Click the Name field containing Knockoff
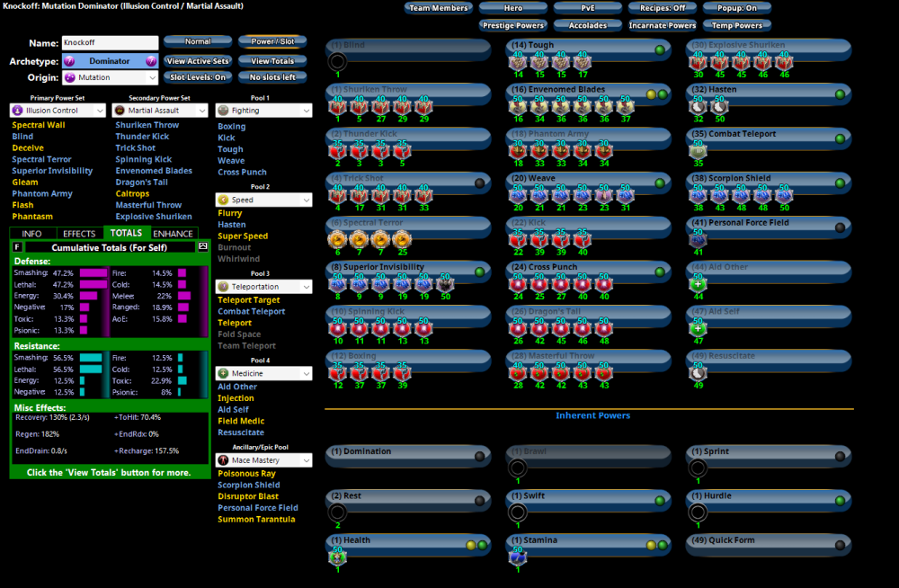 108,43
